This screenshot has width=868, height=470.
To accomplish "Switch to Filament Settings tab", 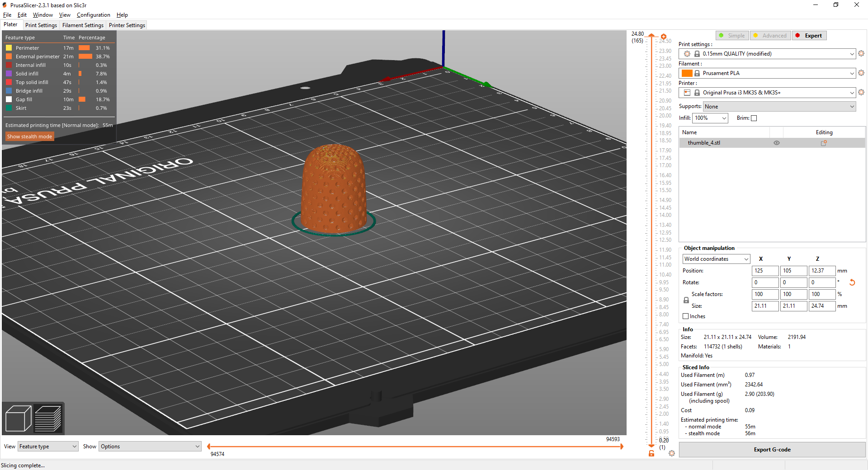I will tap(83, 25).
